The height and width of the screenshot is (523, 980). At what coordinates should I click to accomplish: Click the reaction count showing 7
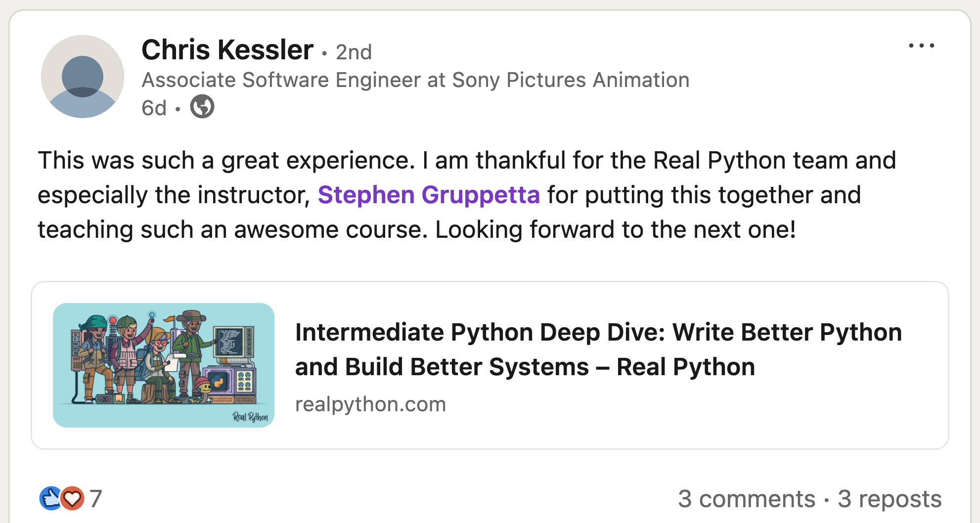click(95, 498)
